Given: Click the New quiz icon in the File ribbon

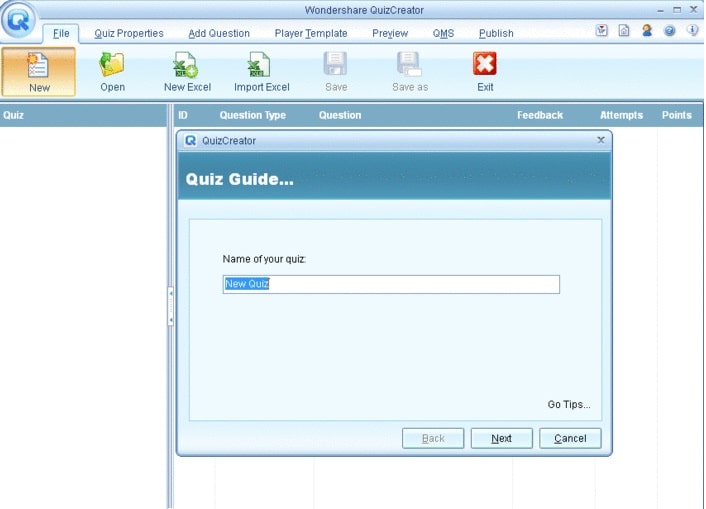Looking at the screenshot, I should tap(38, 65).
